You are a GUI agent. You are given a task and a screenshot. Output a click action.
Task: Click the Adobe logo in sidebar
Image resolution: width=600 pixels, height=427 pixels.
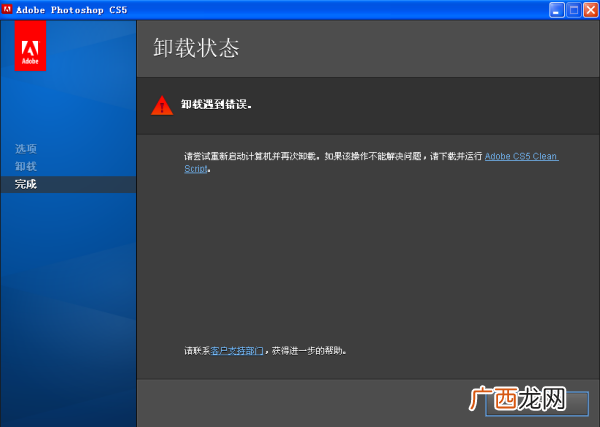click(30, 46)
